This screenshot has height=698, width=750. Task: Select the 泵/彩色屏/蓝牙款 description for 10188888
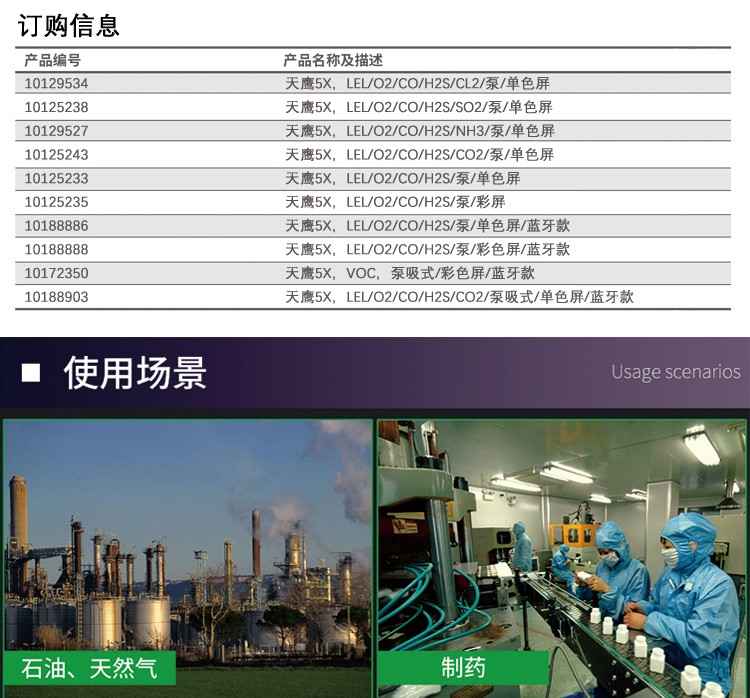click(x=427, y=250)
